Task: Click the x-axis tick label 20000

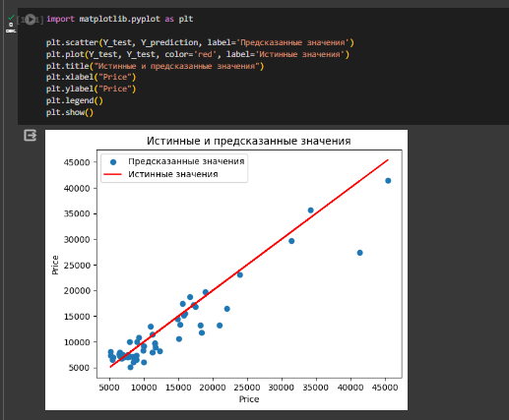Action: click(x=213, y=388)
